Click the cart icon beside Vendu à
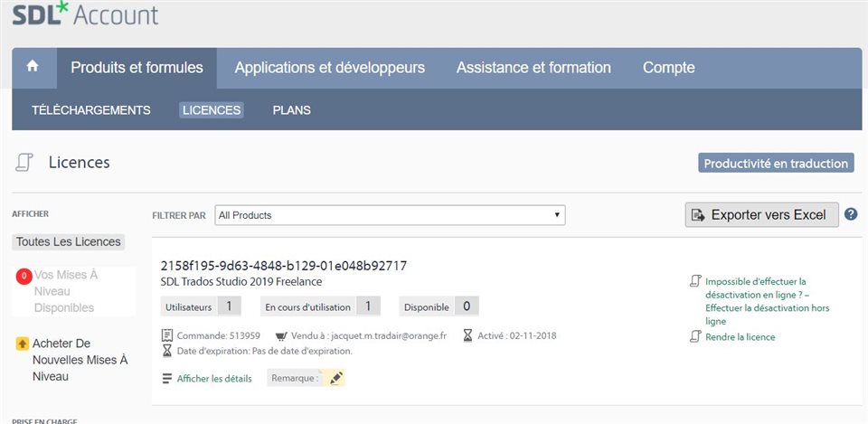The height and width of the screenshot is (424, 868). coord(281,336)
